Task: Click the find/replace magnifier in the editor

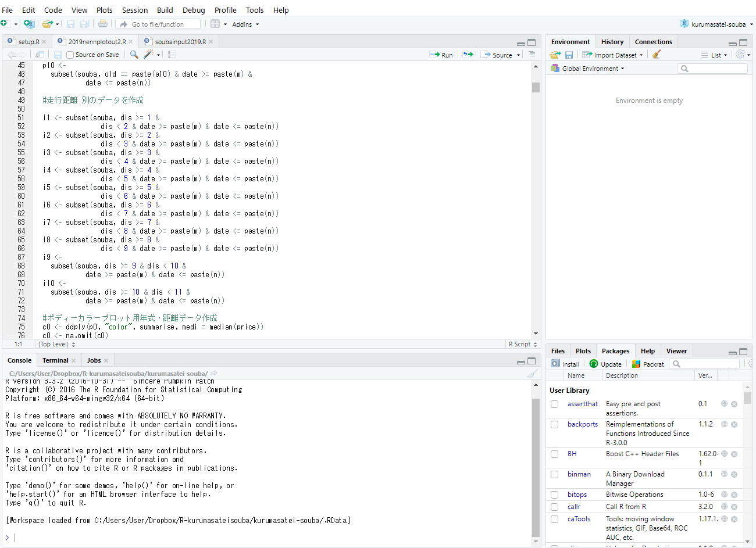Action: point(134,55)
